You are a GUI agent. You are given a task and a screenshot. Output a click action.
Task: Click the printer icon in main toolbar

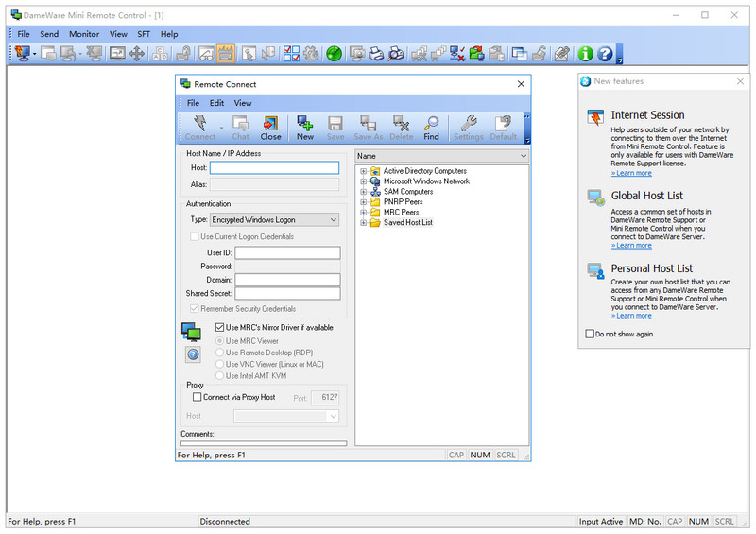click(377, 54)
